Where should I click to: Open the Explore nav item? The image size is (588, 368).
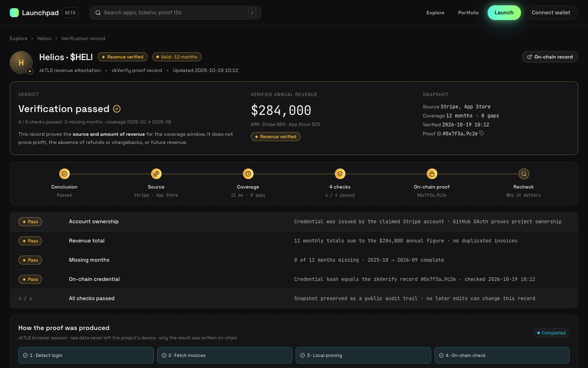pos(435,13)
